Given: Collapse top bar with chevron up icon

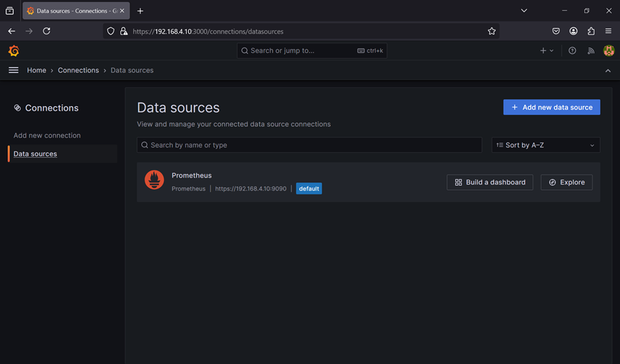Looking at the screenshot, I should 608,71.
